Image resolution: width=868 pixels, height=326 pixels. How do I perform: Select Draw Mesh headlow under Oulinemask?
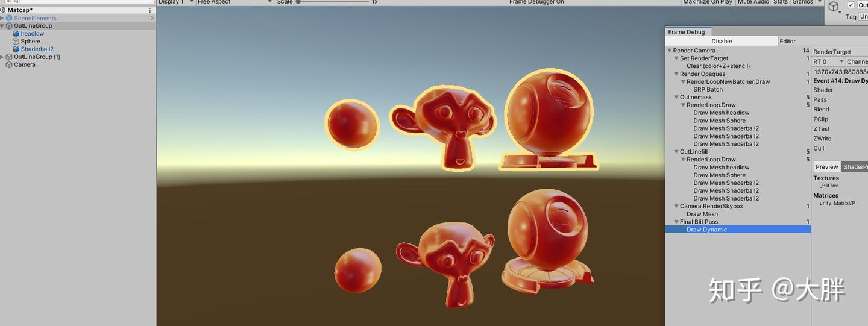click(722, 113)
